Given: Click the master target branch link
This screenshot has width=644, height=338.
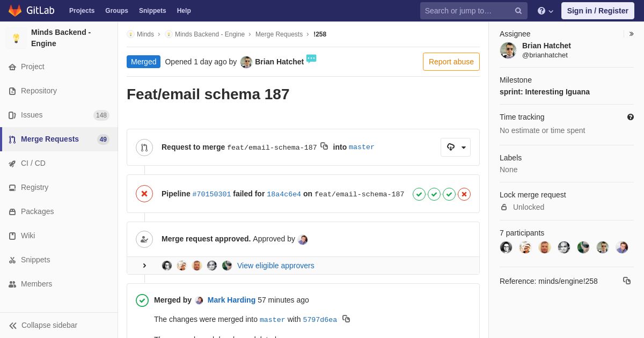Looking at the screenshot, I should pyautogui.click(x=362, y=147).
